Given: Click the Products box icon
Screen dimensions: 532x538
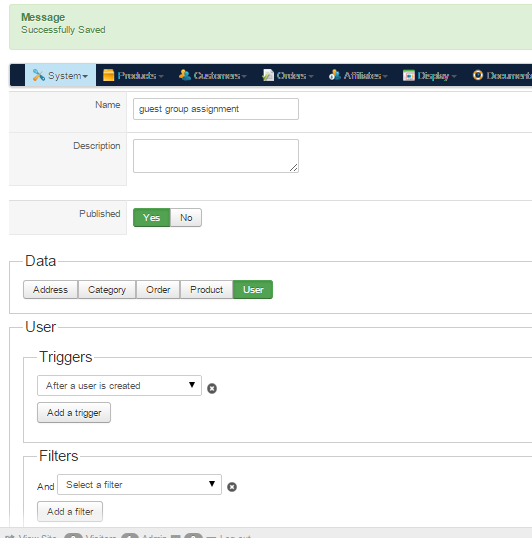Looking at the screenshot, I should [108, 75].
